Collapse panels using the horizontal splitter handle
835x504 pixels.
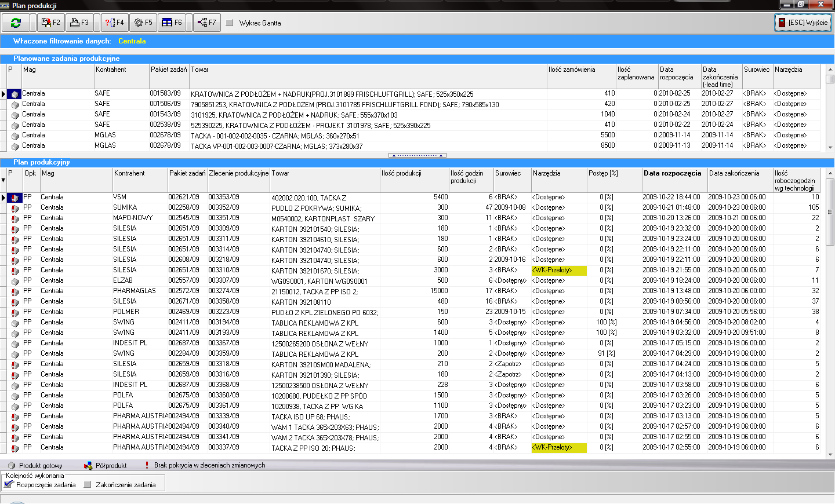pos(418,155)
